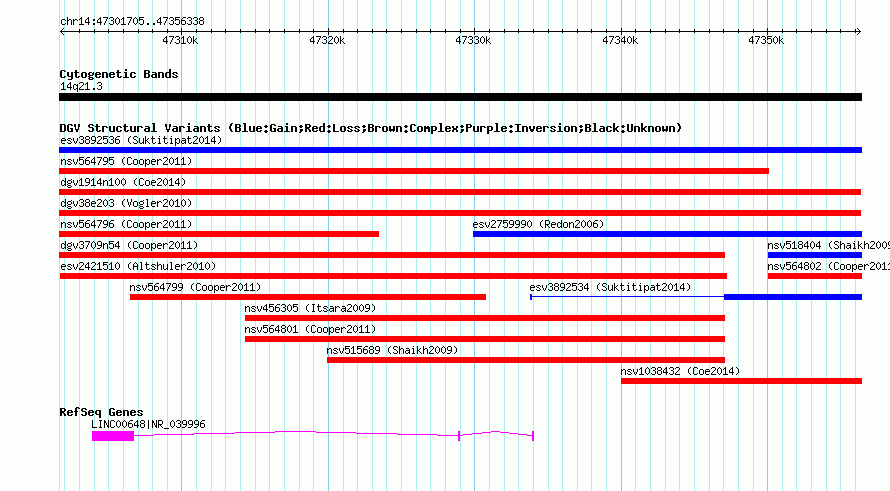The image size is (890, 491).
Task: Click the 47320k ruler tick label
Action: click(327, 40)
